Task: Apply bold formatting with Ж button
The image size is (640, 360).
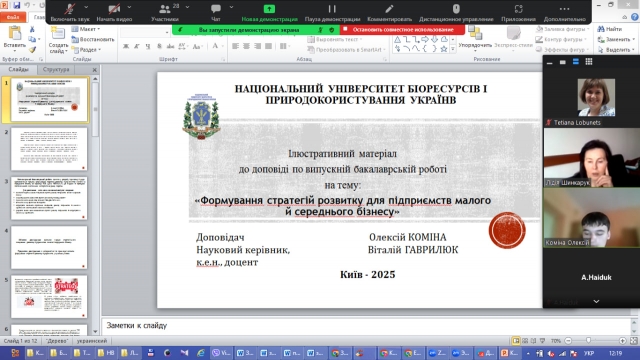Action: tap(126, 46)
